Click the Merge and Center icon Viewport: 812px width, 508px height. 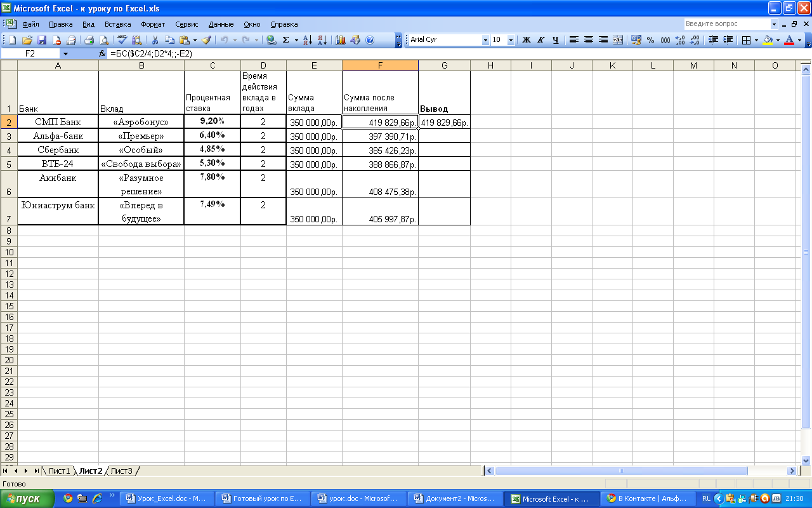pos(618,40)
